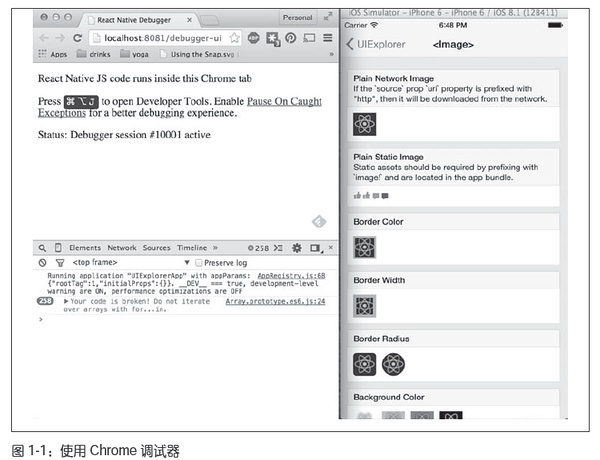The width and height of the screenshot is (600, 460).
Task: Change DevTools dock side icon
Action: click(316, 248)
